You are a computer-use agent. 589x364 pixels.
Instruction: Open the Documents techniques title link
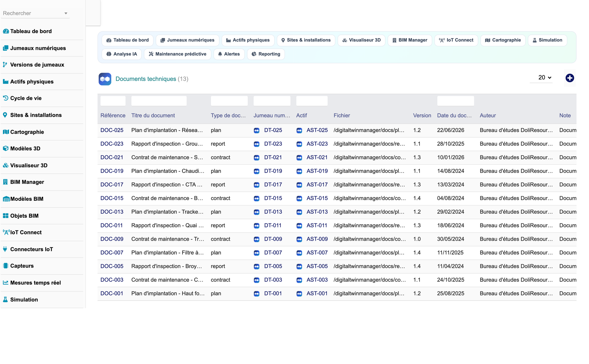pos(146,79)
